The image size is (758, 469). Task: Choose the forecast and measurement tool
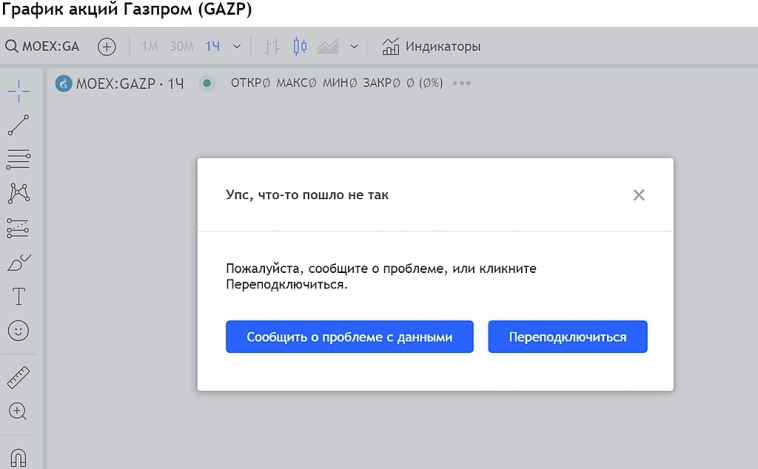tap(19, 228)
